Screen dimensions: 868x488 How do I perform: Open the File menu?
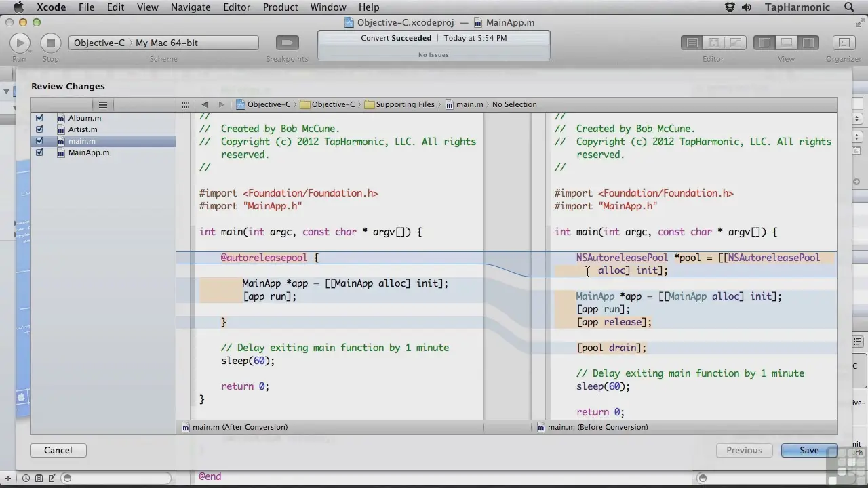(86, 7)
